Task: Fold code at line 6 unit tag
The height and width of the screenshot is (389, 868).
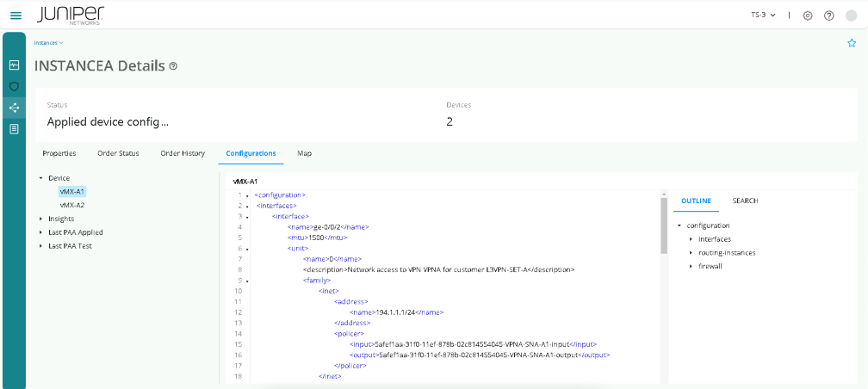Action: [x=247, y=249]
